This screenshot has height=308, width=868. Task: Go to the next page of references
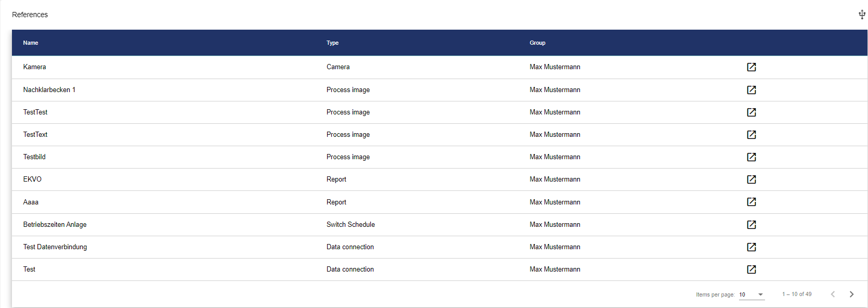[851, 294]
